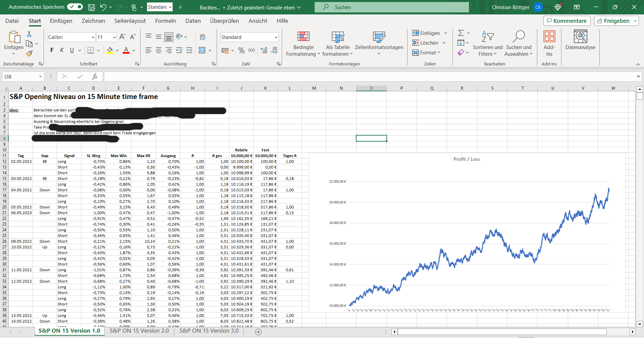Toggle Automatisches Speichern switch
This screenshot has height=338, width=644.
pyautogui.click(x=75, y=7)
